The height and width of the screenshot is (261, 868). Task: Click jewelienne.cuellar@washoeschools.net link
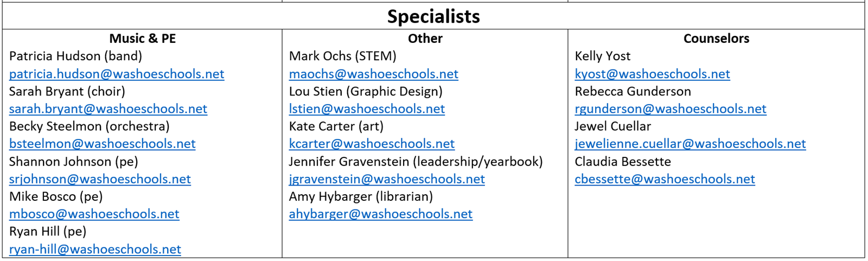point(691,144)
